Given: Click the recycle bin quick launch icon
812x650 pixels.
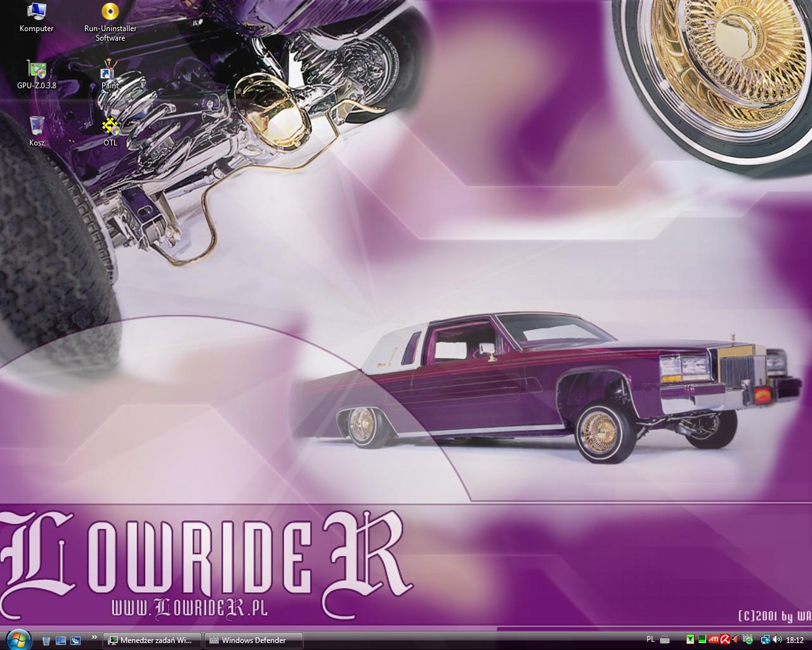Looking at the screenshot, I should [x=46, y=640].
